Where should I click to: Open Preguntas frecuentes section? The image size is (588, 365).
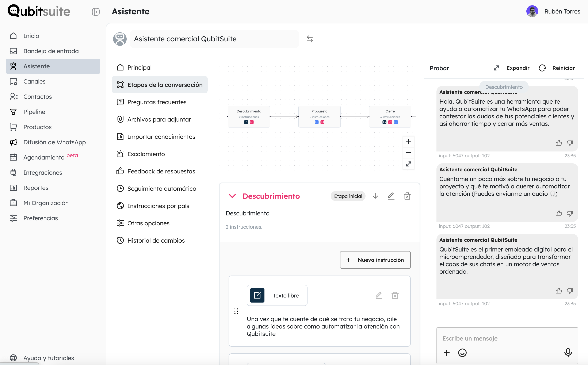tap(157, 102)
